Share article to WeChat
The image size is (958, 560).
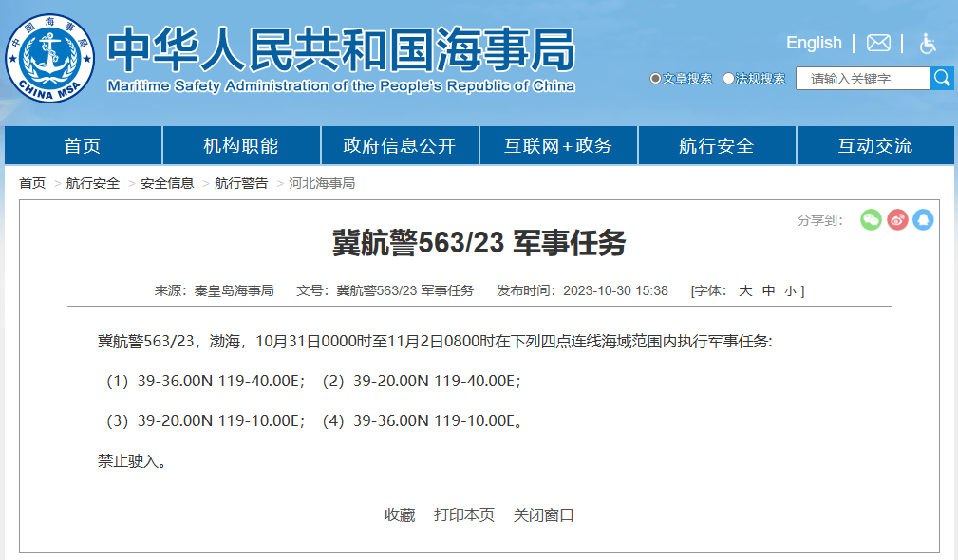(871, 220)
